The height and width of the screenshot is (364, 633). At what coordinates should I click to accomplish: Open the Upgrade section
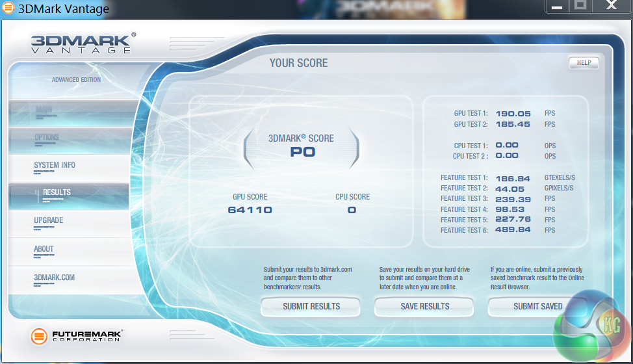point(69,224)
